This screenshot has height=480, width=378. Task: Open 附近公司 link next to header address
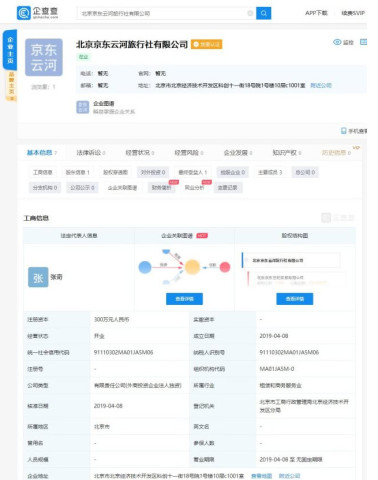(x=321, y=85)
